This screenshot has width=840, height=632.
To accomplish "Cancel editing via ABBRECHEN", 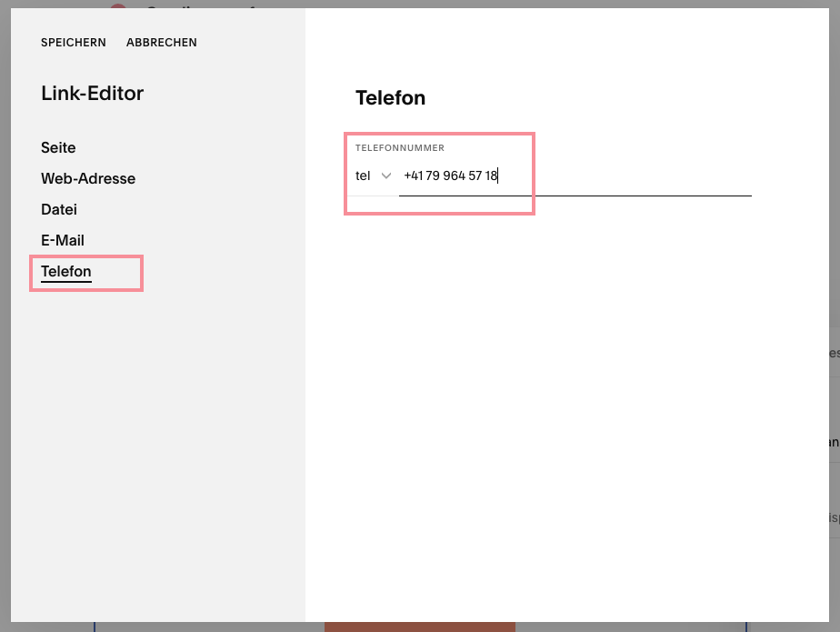I will point(161,42).
